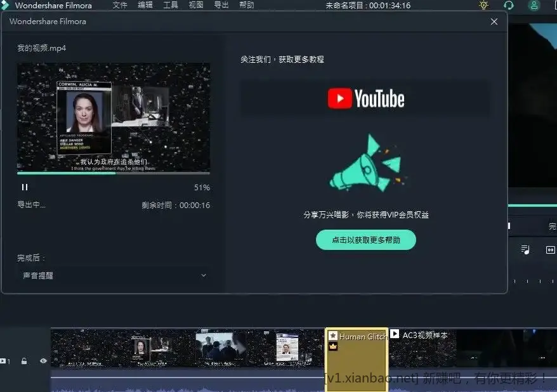
Task: Open the 帮助 menu
Action: [x=247, y=5]
